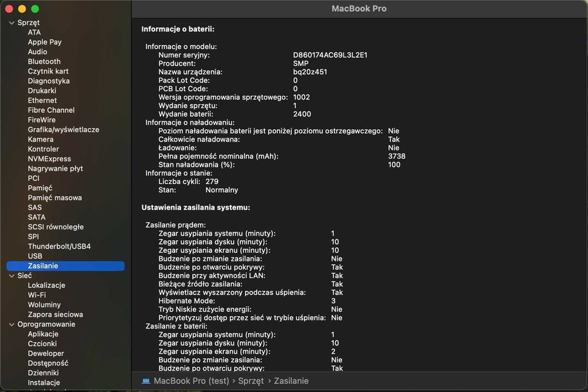Select Dostępność item

pos(48,364)
